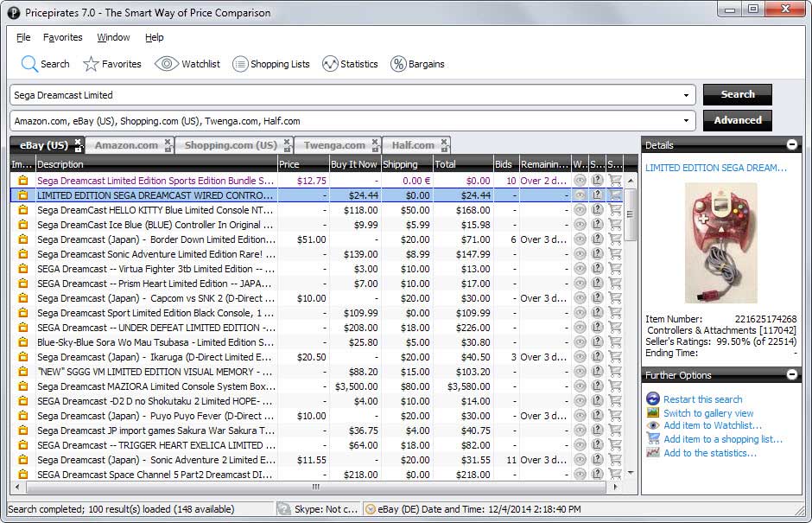Click shopping cart icon for Blue-Sky-Blue Sora row
The image size is (812, 523).
tap(615, 342)
